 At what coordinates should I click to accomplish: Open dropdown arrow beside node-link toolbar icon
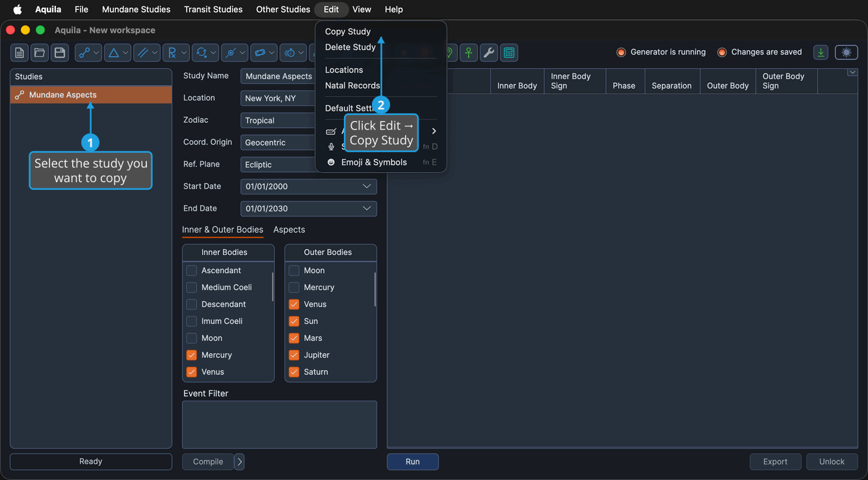point(96,53)
